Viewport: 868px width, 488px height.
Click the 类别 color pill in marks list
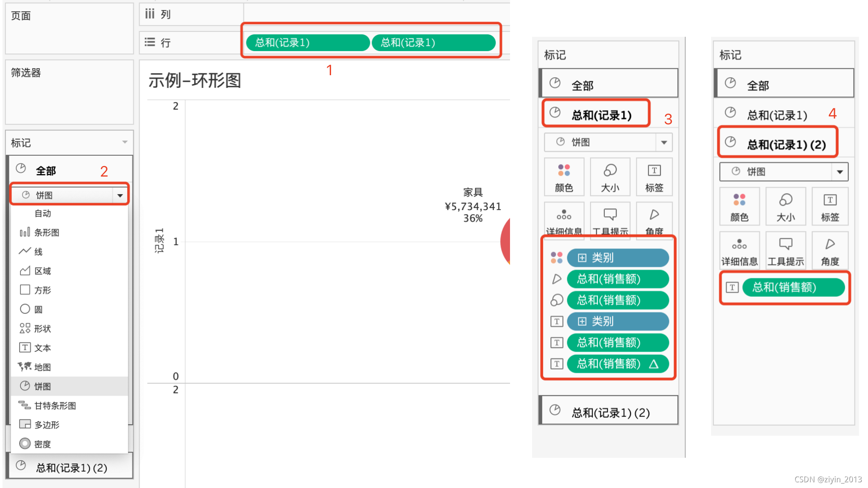(x=617, y=257)
